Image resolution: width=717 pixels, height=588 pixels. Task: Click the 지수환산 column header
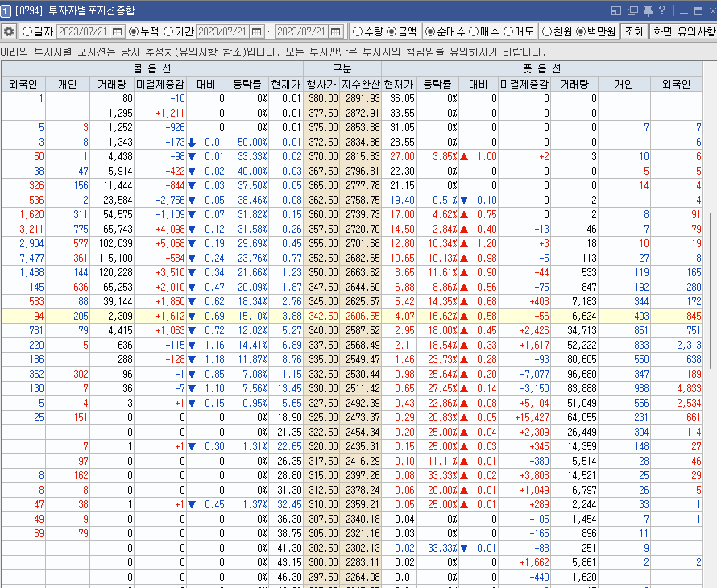pyautogui.click(x=361, y=84)
